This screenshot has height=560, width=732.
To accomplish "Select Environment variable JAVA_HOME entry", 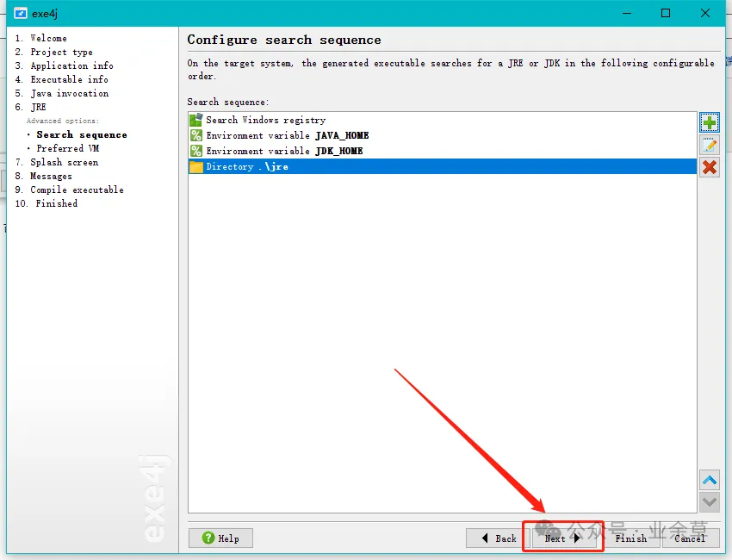I will (442, 135).
